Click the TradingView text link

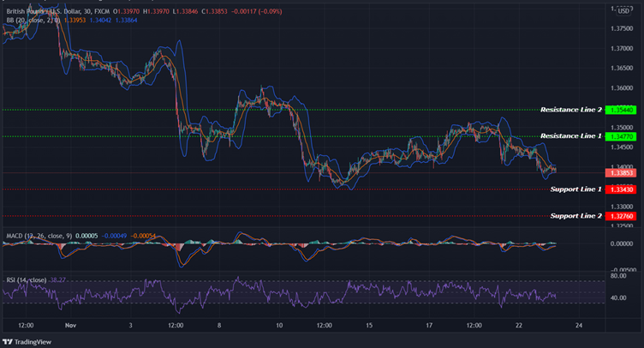coord(34,341)
